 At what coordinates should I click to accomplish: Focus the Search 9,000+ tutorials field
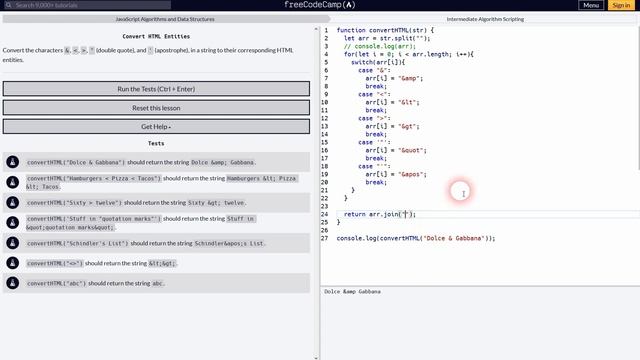(86, 5)
